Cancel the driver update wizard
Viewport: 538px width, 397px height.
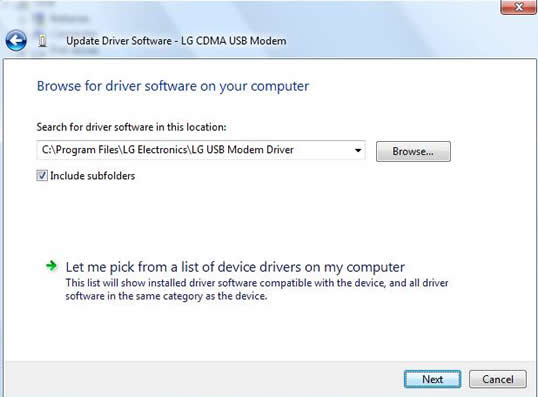pyautogui.click(x=498, y=379)
